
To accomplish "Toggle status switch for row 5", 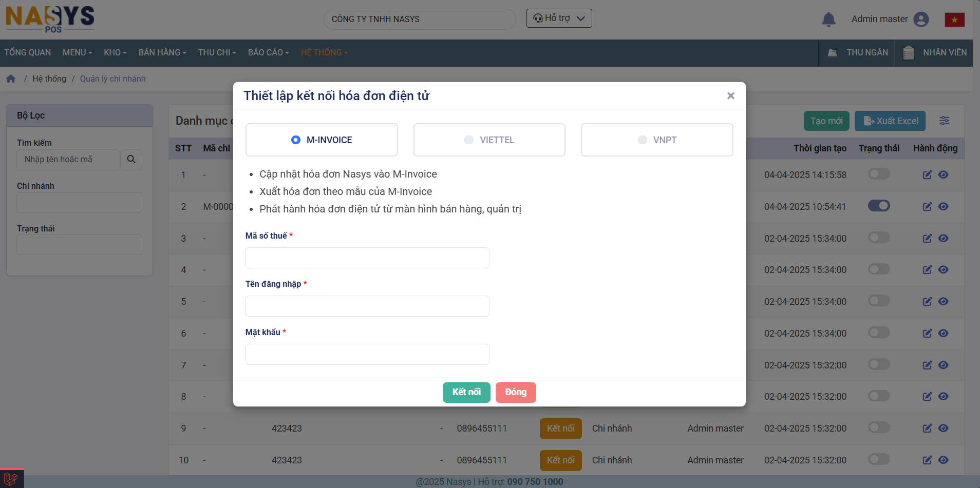I will coord(879,301).
